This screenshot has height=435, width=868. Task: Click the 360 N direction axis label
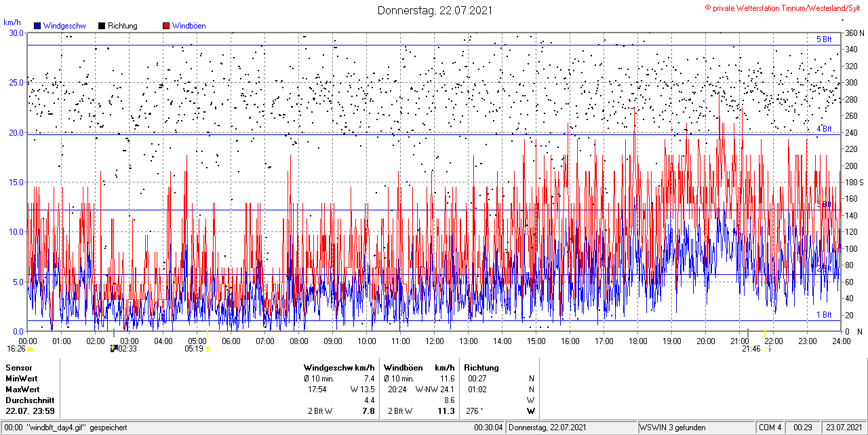tap(854, 33)
